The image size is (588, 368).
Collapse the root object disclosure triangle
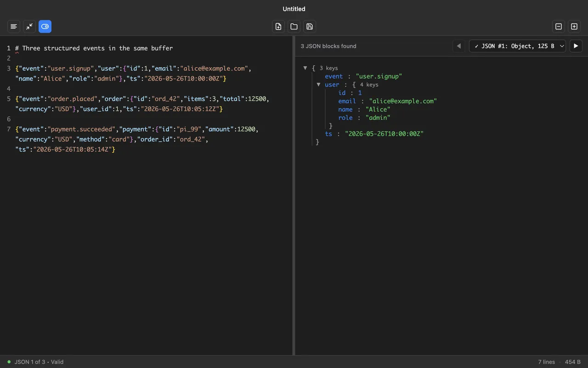pyautogui.click(x=305, y=68)
